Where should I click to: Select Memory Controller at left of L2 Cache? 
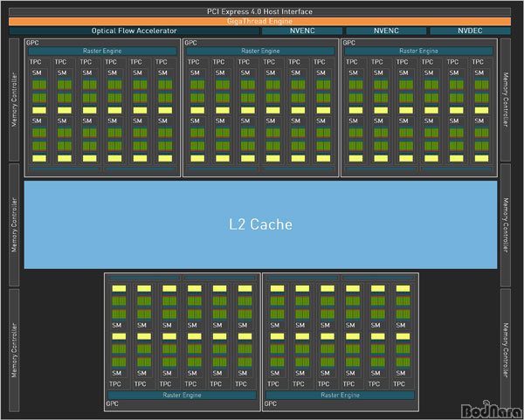14,224
